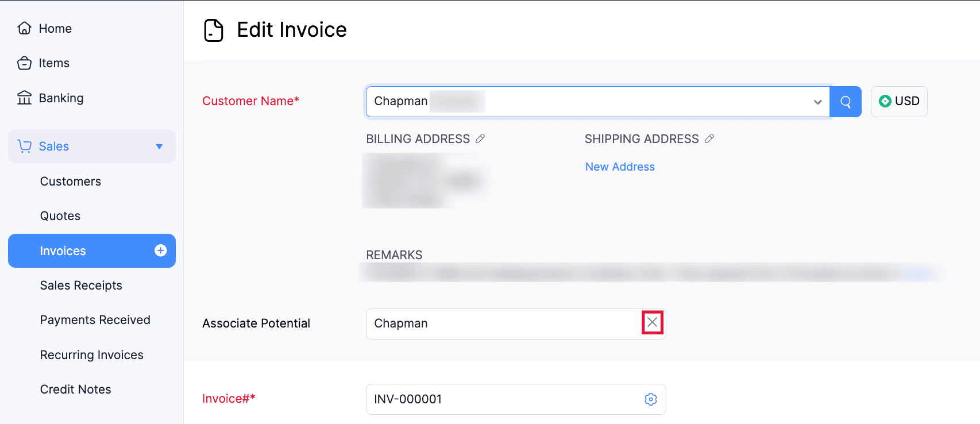
Task: Clear the Associate Potential field
Action: pyautogui.click(x=652, y=322)
